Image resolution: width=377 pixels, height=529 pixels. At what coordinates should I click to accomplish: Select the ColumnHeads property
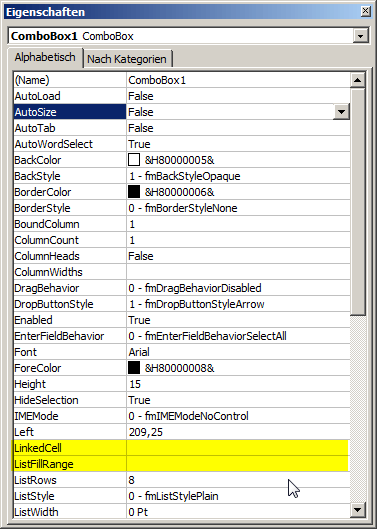pos(70,256)
